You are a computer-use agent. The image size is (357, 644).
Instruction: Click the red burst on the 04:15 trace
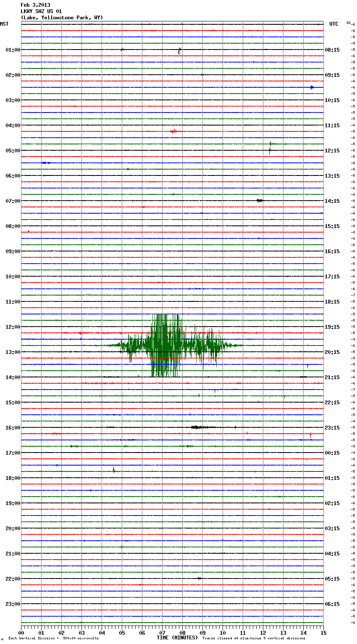tap(174, 131)
